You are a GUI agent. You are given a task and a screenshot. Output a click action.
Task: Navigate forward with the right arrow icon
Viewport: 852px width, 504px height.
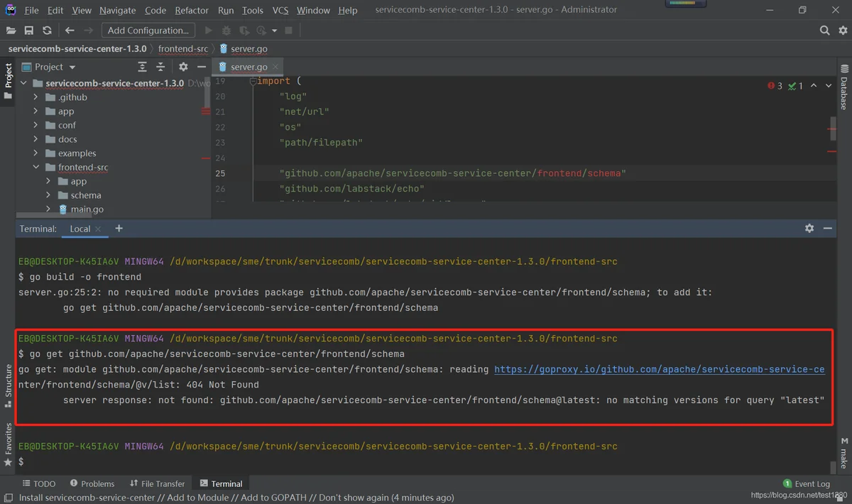88,31
